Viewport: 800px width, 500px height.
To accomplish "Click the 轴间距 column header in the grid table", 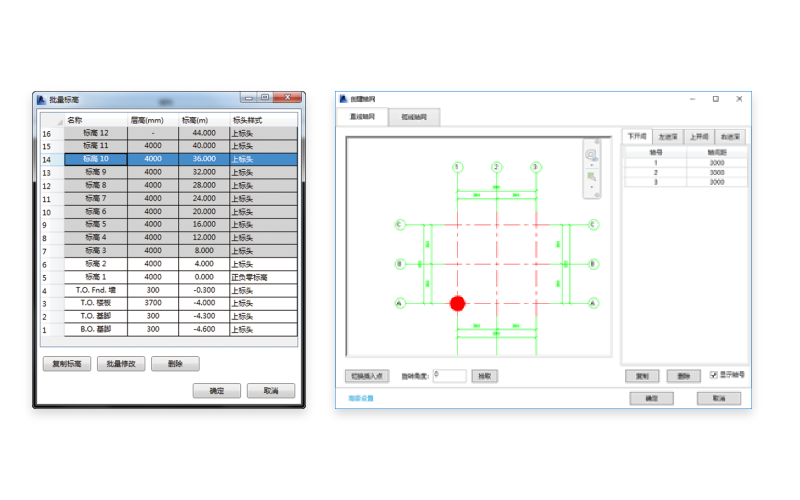I will [717, 152].
